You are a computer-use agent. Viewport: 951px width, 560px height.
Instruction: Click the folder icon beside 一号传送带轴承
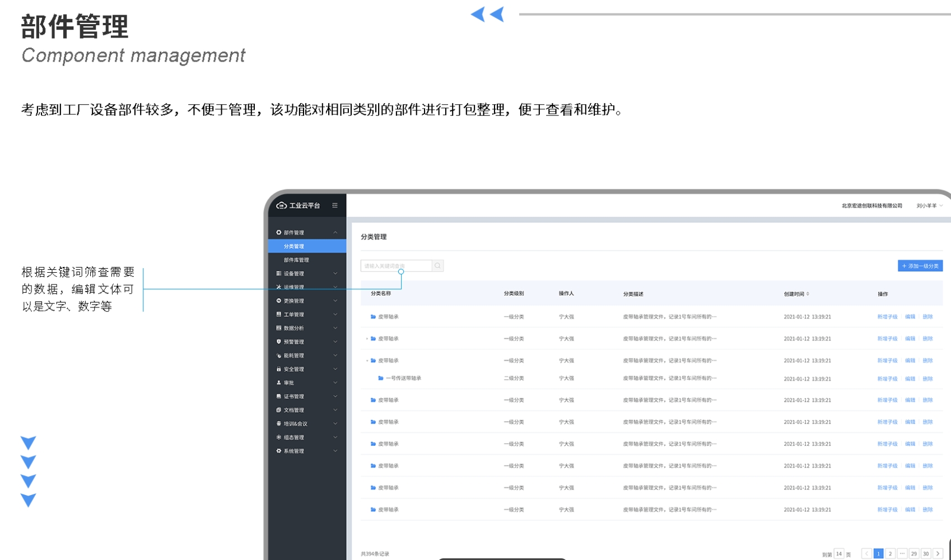click(x=381, y=378)
